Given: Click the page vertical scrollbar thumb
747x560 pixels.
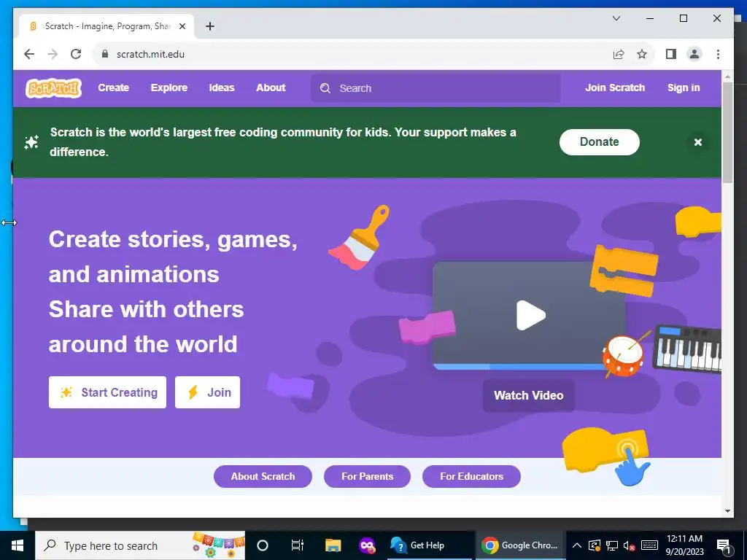Looking at the screenshot, I should pos(727,133).
